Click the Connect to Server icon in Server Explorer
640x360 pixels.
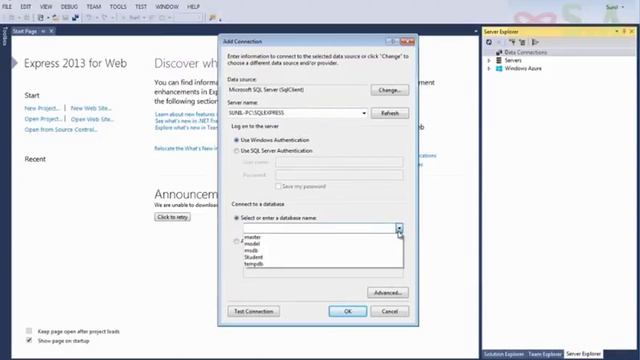tap(522, 42)
